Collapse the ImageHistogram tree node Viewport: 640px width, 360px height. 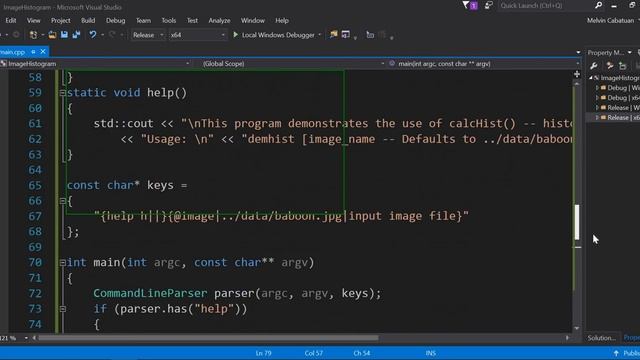tap(591, 78)
